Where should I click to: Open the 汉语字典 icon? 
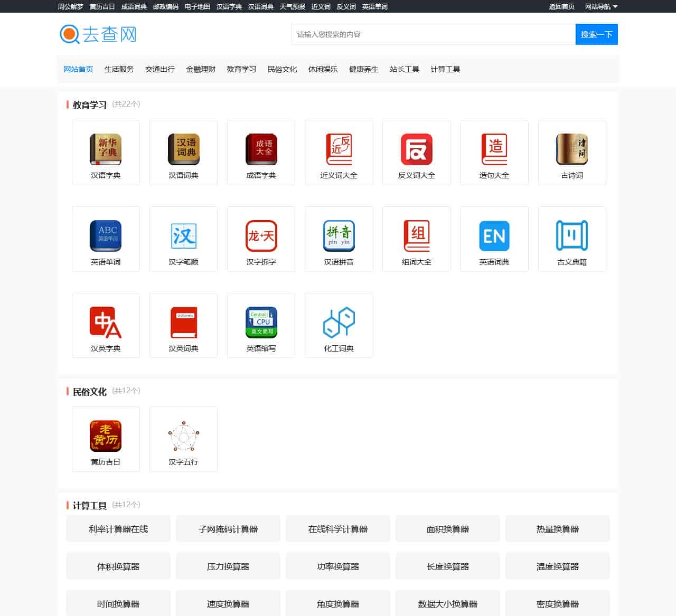click(x=106, y=153)
